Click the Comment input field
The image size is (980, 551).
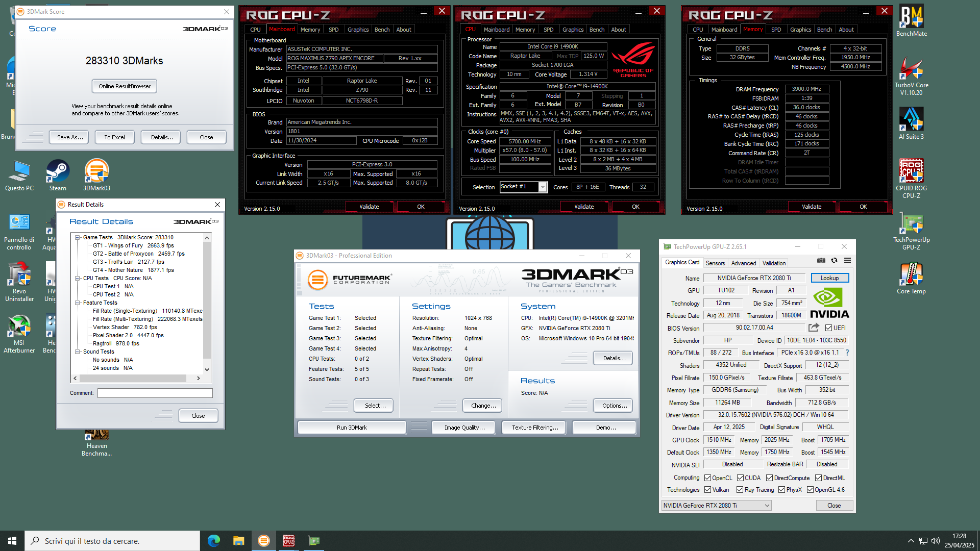click(155, 393)
